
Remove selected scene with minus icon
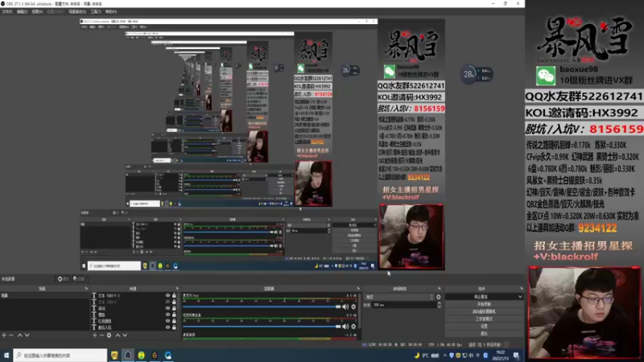tap(11, 335)
